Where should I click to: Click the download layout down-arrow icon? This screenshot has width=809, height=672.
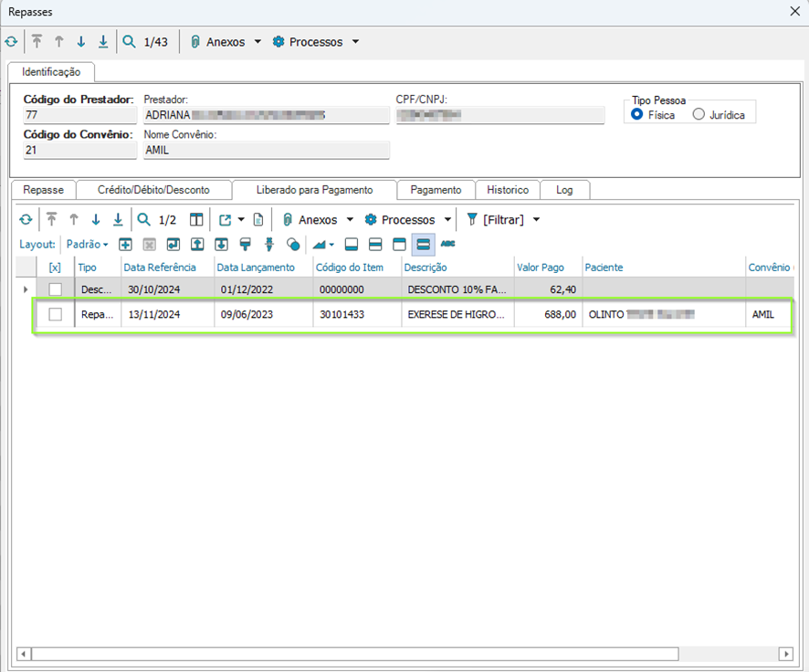tap(221, 245)
